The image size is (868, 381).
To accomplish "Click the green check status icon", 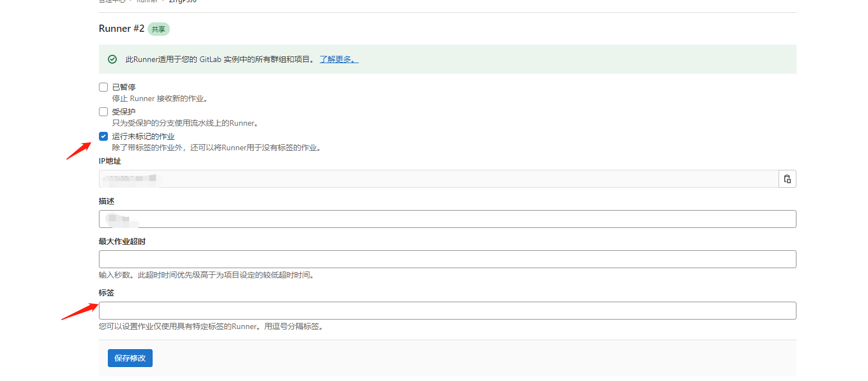I will (x=112, y=59).
